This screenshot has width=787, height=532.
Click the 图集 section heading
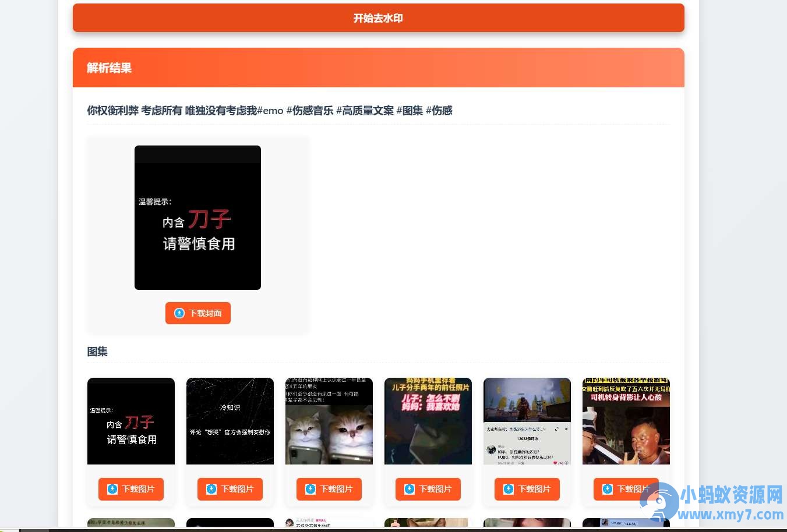coord(97,352)
